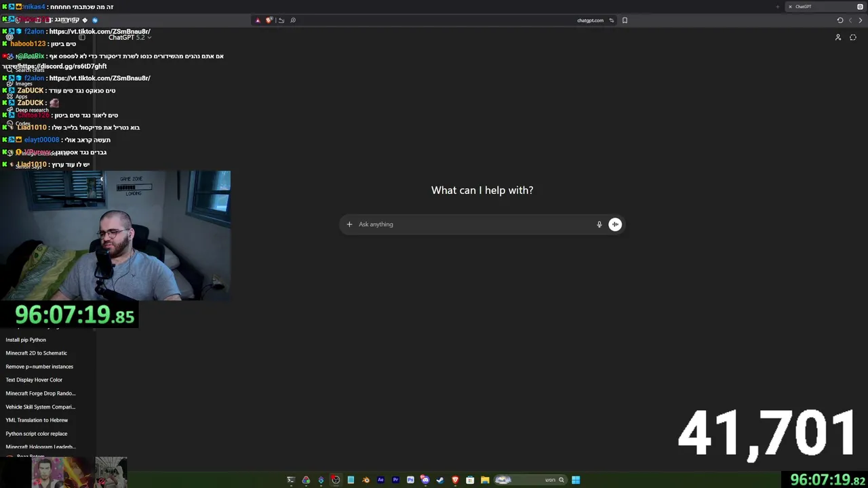
Task: Open Notepad from the taskbar
Action: (x=351, y=480)
